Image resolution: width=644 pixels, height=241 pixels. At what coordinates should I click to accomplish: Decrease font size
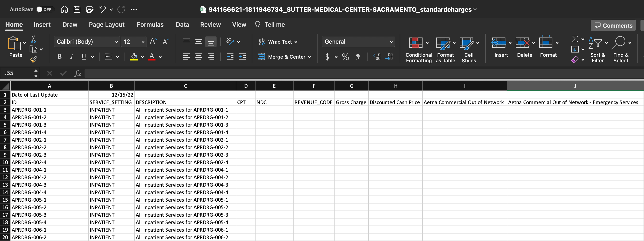pos(166,41)
